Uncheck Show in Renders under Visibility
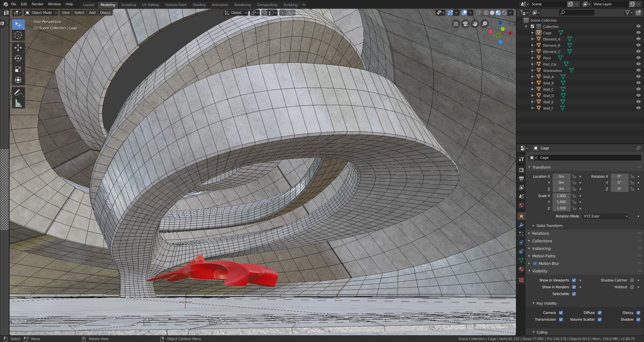The height and width of the screenshot is (342, 644). tap(574, 287)
